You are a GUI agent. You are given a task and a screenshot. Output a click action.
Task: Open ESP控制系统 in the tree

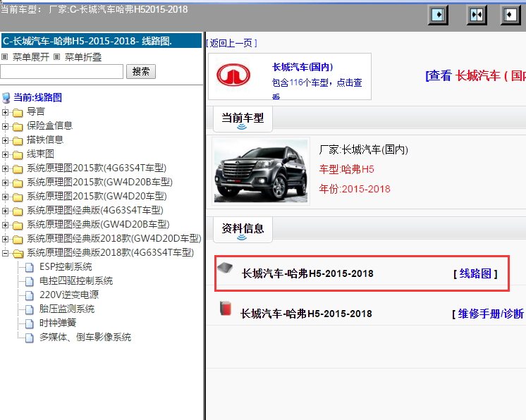pyautogui.click(x=66, y=267)
